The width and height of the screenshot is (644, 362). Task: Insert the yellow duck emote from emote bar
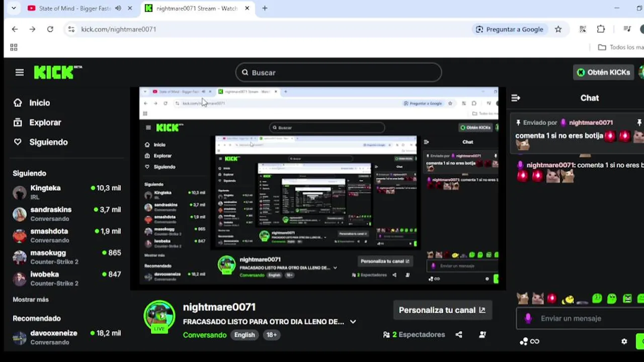(568, 299)
